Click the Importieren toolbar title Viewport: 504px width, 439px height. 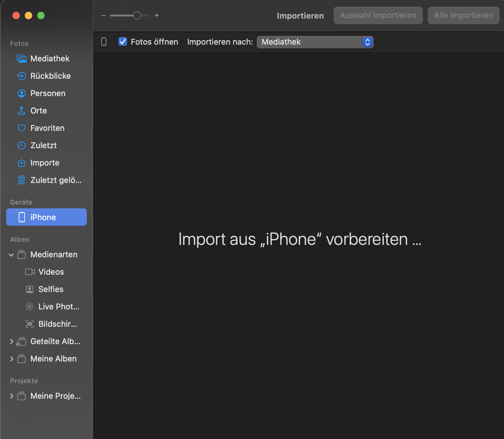coord(300,16)
